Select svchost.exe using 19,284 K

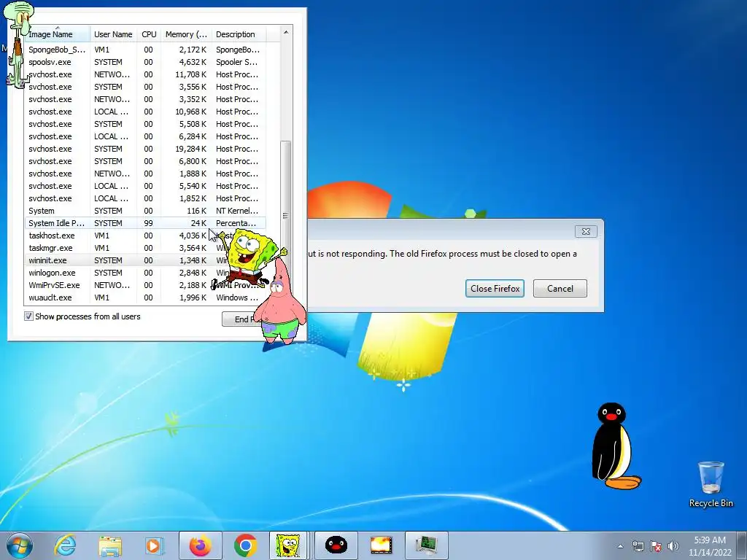coord(145,149)
